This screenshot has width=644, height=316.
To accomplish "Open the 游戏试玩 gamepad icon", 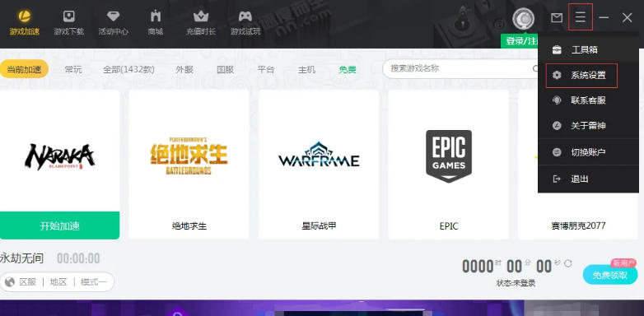I will [245, 16].
